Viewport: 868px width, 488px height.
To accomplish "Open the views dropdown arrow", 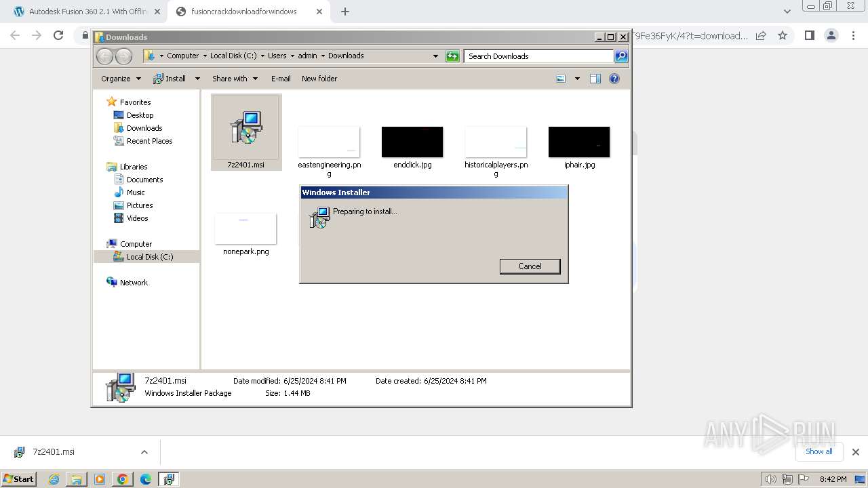I will coord(577,79).
